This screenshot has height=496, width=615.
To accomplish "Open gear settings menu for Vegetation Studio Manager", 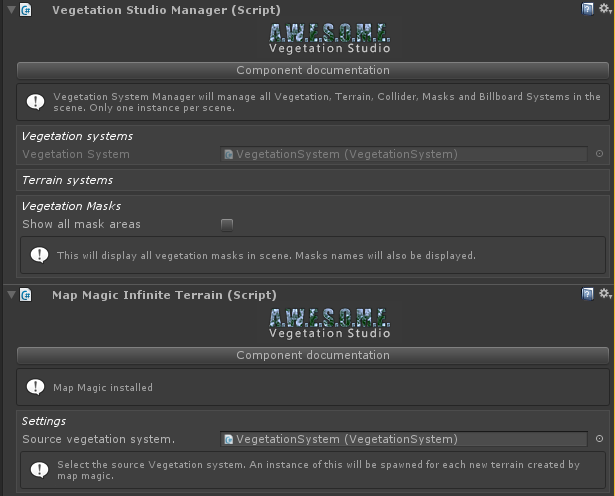I will (x=605, y=8).
